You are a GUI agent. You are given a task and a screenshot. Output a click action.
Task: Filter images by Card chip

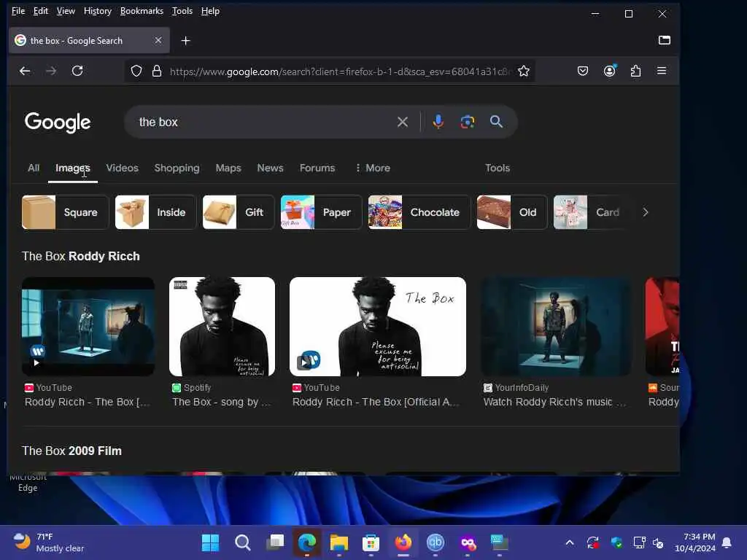tap(591, 212)
